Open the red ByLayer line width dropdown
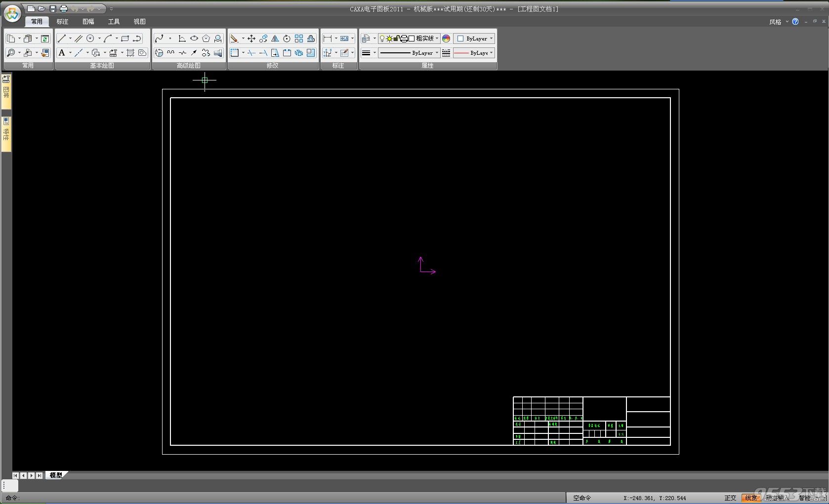The image size is (829, 504). 474,53
